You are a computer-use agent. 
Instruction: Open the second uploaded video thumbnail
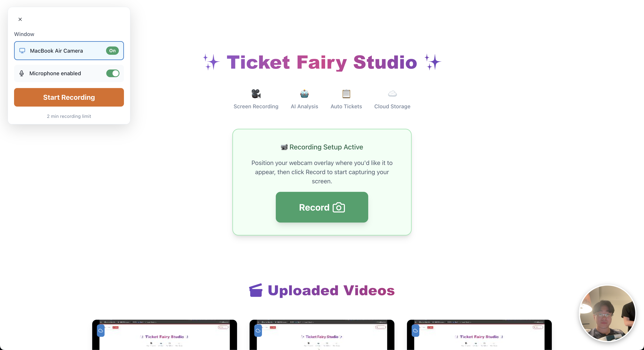coord(322,335)
